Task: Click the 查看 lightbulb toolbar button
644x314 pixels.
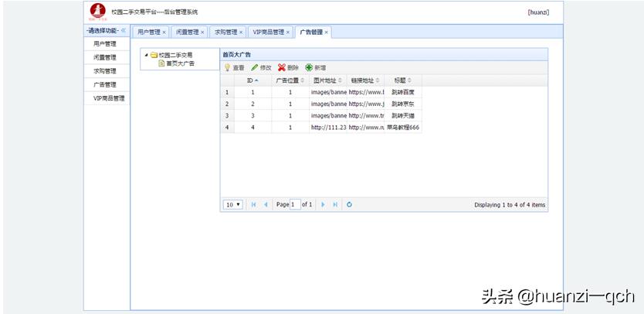Action: 234,67
